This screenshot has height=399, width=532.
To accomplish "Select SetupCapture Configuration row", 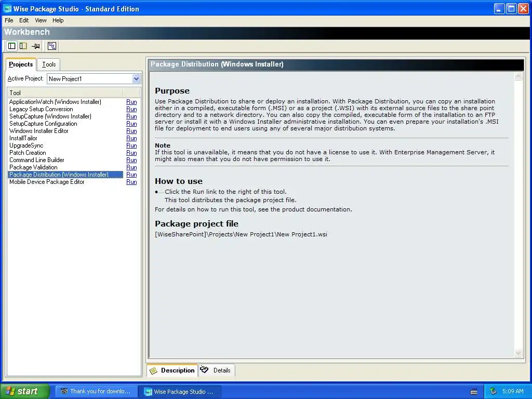I will click(x=65, y=124).
